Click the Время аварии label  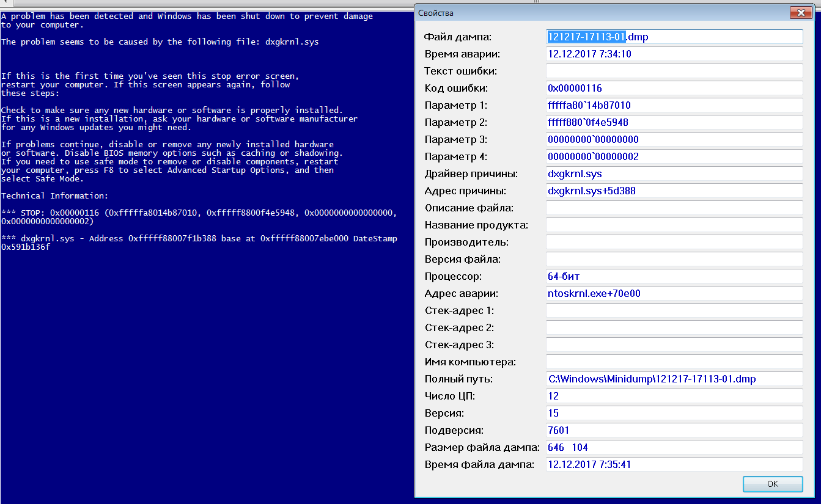click(462, 54)
